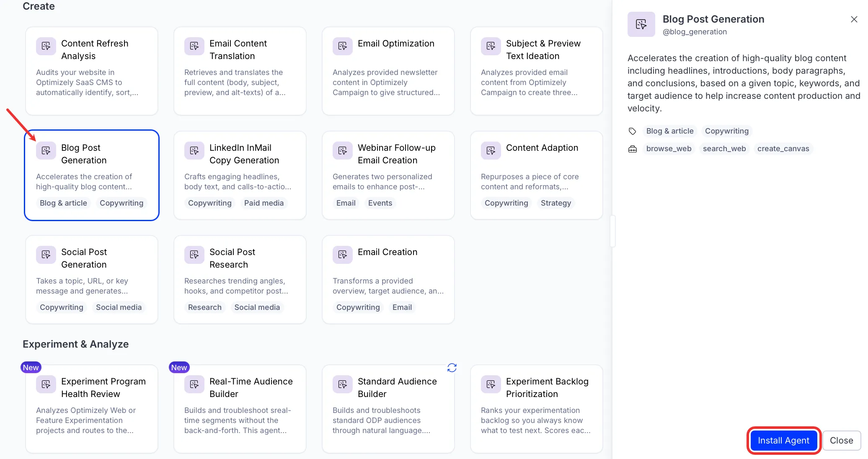Click the Email Optimization agent icon
The width and height of the screenshot is (868, 459).
tap(343, 46)
